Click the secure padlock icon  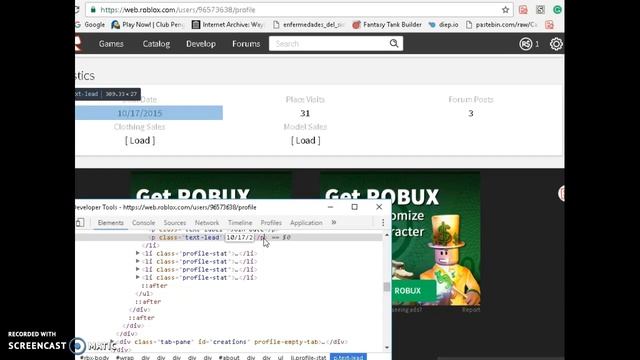pos(93,9)
